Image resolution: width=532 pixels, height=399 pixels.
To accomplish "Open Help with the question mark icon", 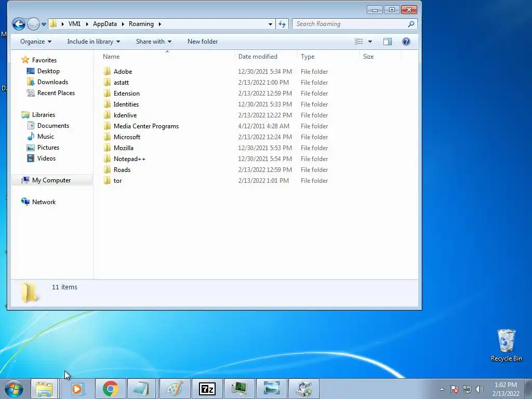I will tap(406, 42).
